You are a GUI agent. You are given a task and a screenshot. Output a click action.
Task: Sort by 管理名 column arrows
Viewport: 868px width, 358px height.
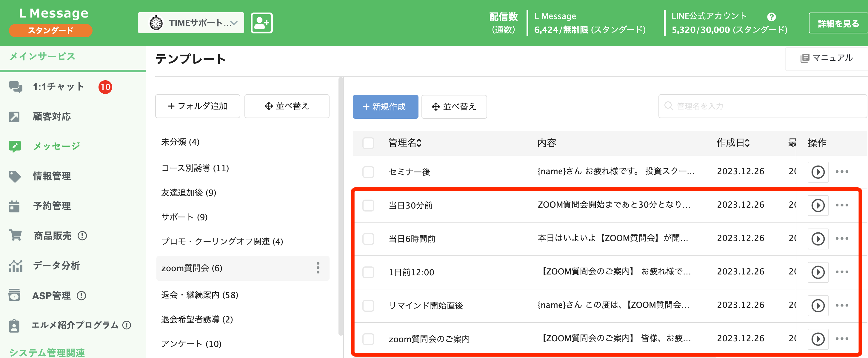[x=419, y=143]
